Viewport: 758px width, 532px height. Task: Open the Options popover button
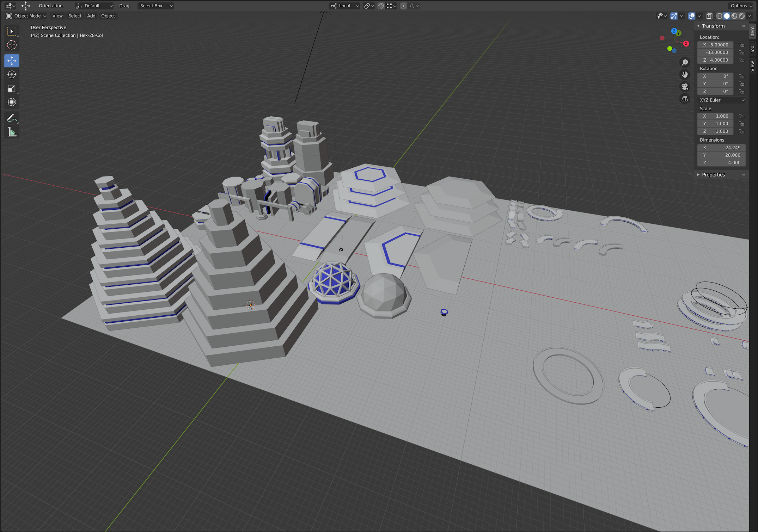point(741,6)
